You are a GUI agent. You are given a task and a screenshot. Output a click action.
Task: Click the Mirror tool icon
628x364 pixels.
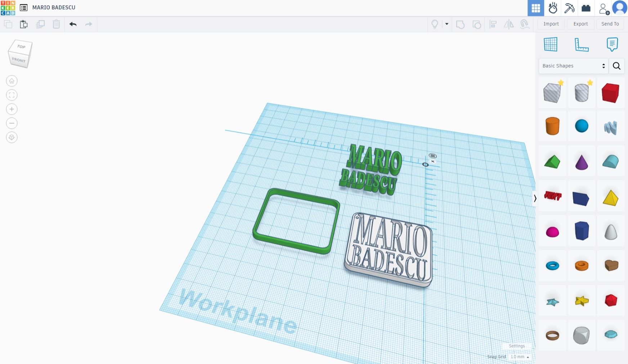509,24
